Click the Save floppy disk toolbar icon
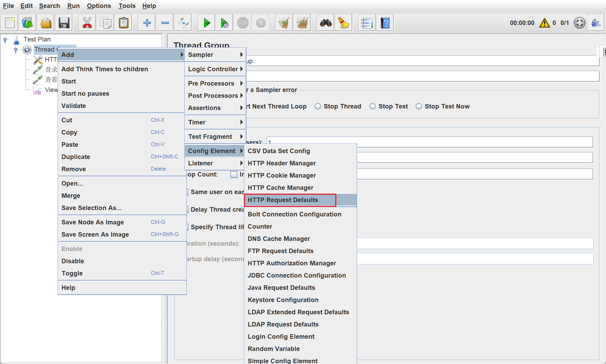 pos(64,23)
